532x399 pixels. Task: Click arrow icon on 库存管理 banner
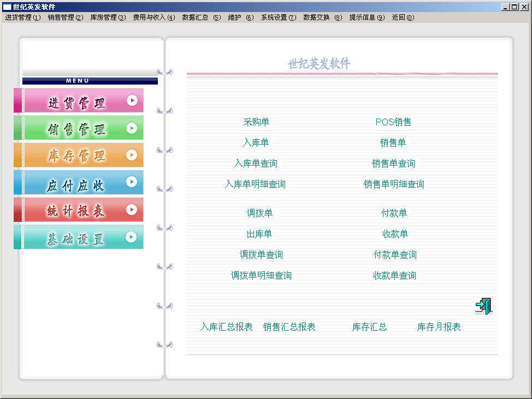tap(132, 155)
